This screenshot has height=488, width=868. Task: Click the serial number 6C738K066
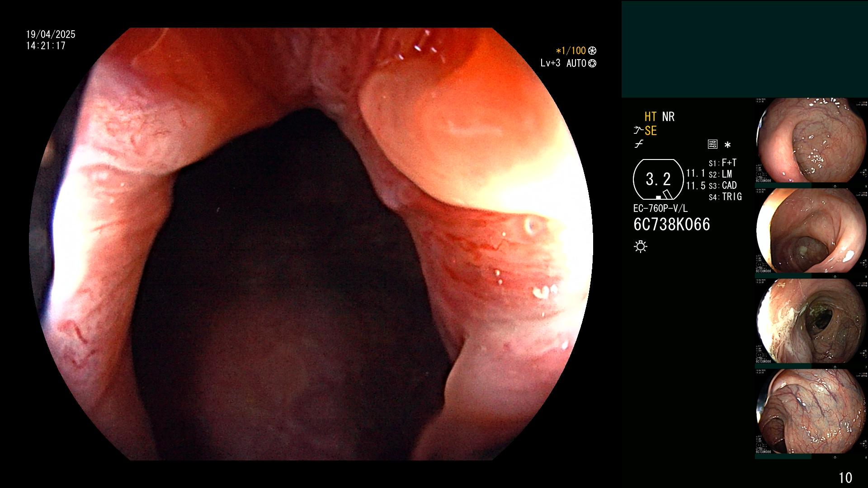tap(671, 225)
